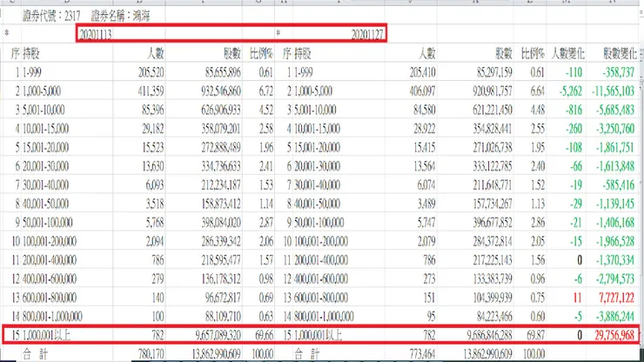644x362 pixels.
Task: Select cell with value 13,630
Action: point(153,166)
